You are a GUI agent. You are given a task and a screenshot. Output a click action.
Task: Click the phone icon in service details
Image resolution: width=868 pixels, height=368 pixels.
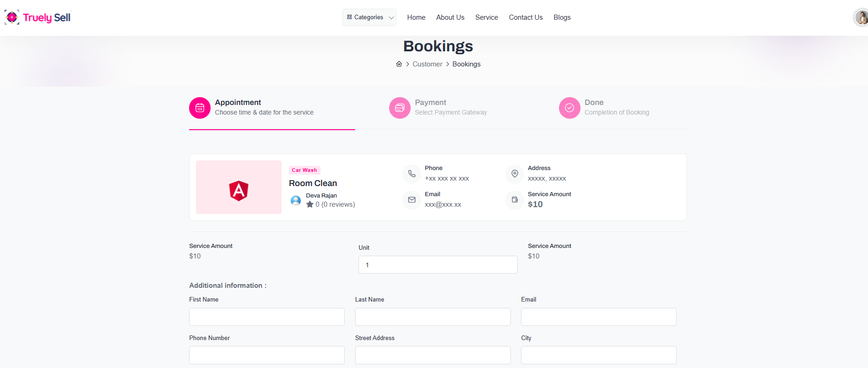click(412, 174)
